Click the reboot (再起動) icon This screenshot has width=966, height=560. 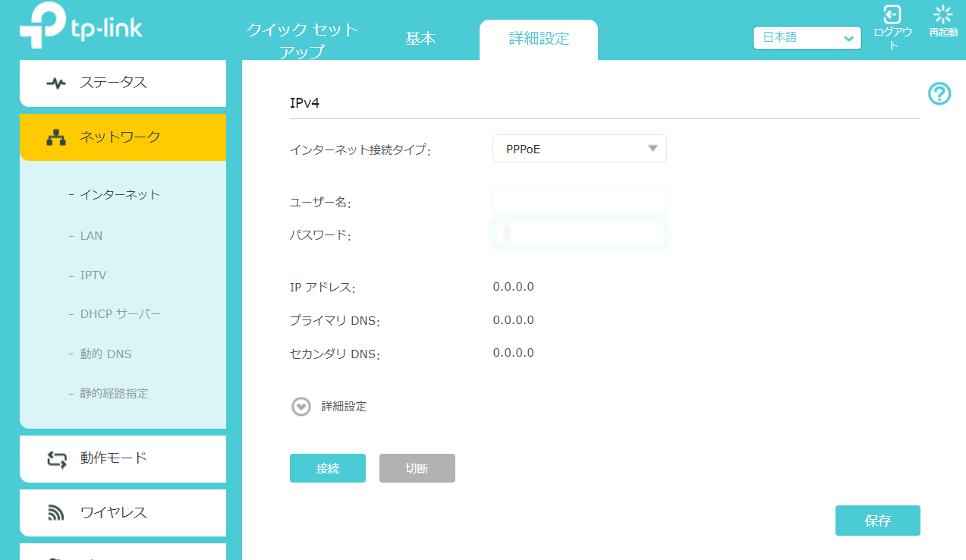[943, 14]
